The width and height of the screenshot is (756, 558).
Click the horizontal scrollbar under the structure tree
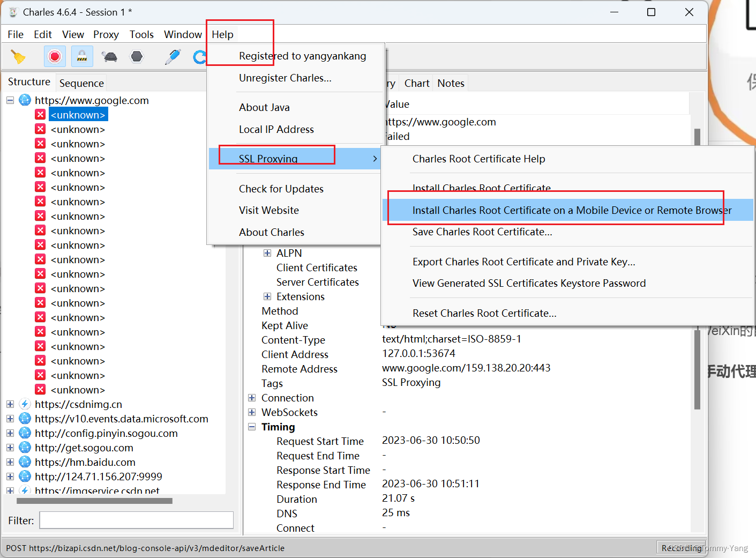click(94, 501)
